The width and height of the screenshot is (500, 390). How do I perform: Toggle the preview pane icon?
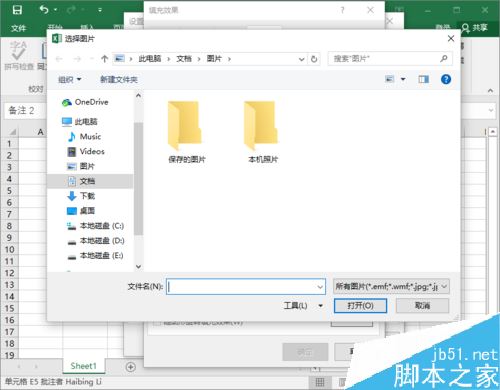coord(424,79)
